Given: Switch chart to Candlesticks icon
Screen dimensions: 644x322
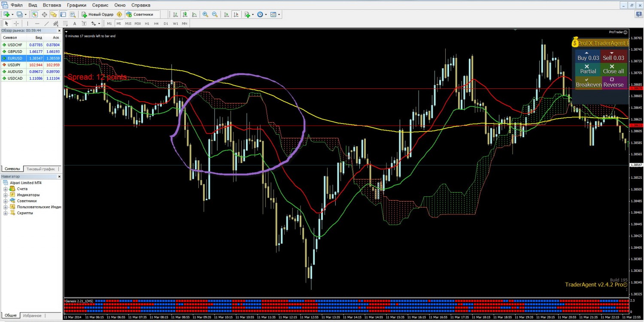Looking at the screenshot, I should tap(185, 14).
